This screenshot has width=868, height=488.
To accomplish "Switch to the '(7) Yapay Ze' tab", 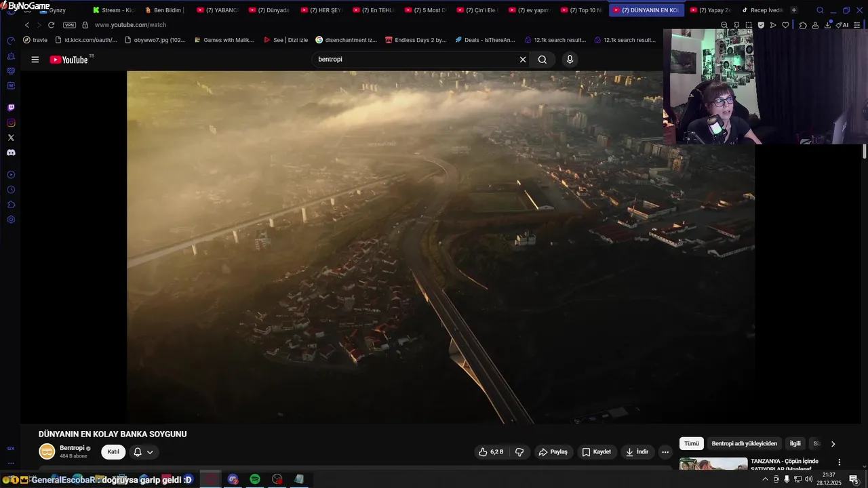I will pyautogui.click(x=710, y=10).
